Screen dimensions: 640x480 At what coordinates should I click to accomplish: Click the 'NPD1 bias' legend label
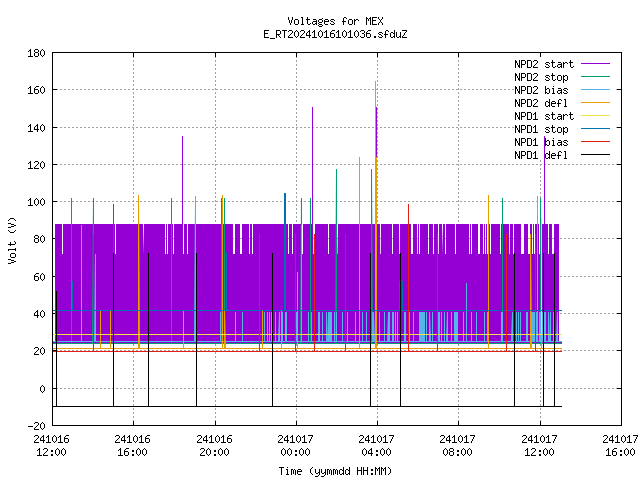pos(541,142)
